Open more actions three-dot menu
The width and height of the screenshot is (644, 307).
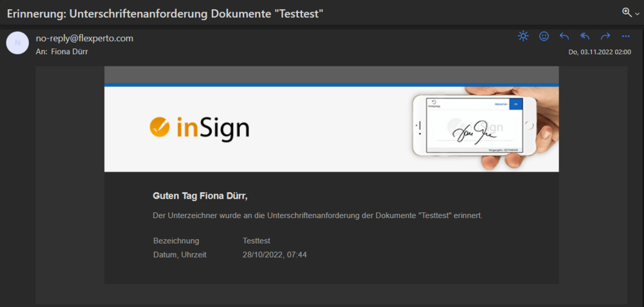[x=626, y=36]
